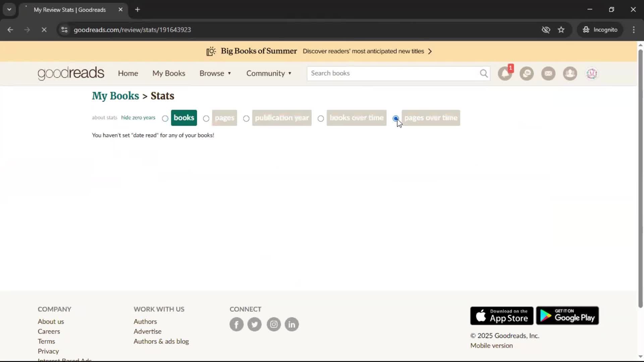Click the third-party cookies blocked eye icon
This screenshot has height=362, width=644.
(546, 30)
